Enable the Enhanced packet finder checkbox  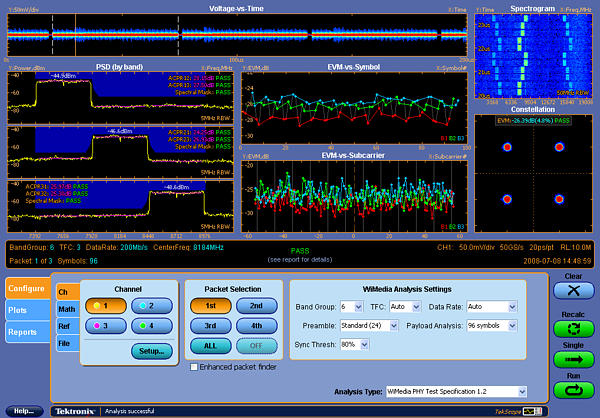(x=192, y=368)
